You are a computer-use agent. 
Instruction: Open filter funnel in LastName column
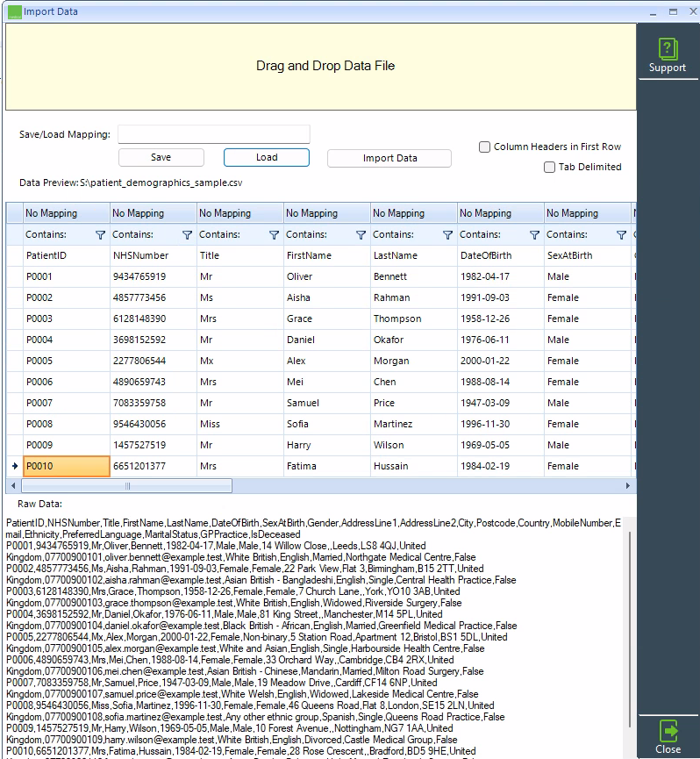pyautogui.click(x=448, y=235)
